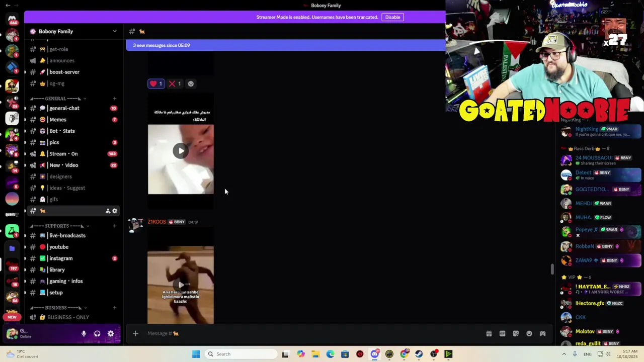Open Steam from the taskbar
The height and width of the screenshot is (362, 644).
pos(419,354)
